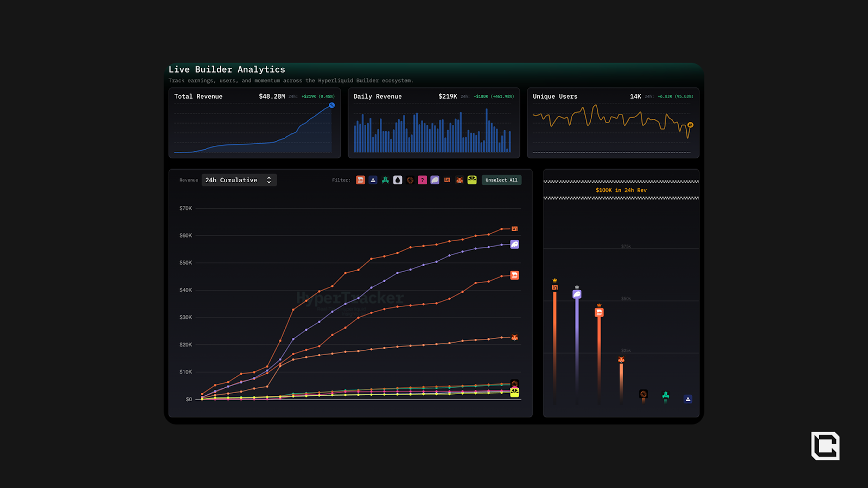Click the orange swirl circle filter icon
Screen dimensions: 868x488
(x=410, y=180)
